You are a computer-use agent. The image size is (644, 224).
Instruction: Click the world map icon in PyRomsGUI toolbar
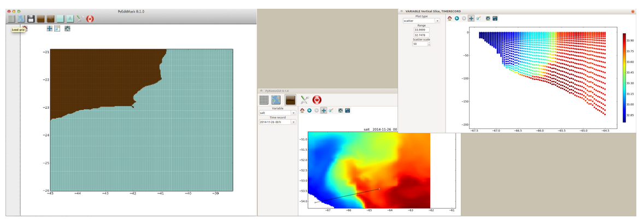[x=276, y=100]
